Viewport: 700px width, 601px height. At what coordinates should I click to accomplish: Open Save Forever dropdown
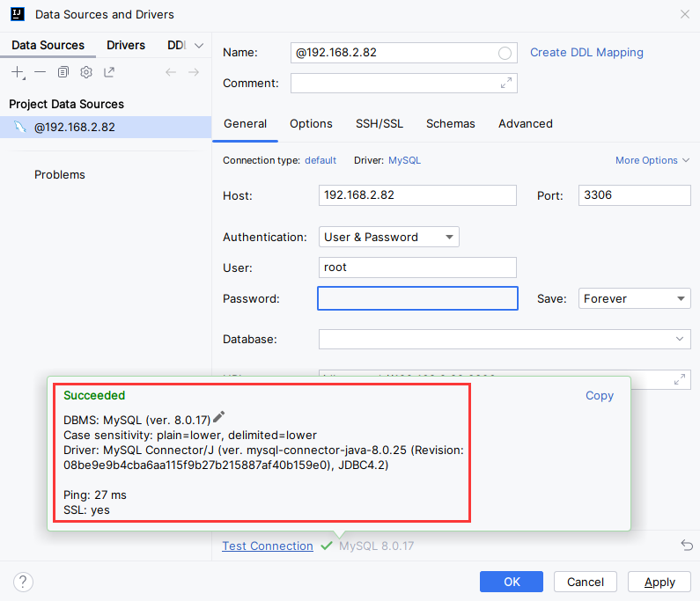634,298
